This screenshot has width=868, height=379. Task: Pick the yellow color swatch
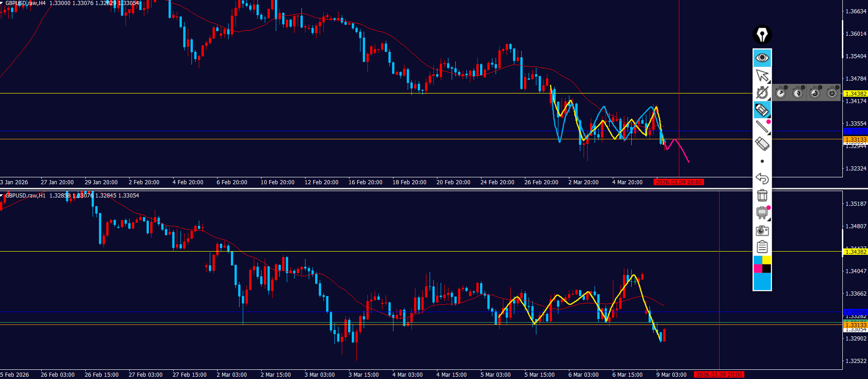pos(767,260)
